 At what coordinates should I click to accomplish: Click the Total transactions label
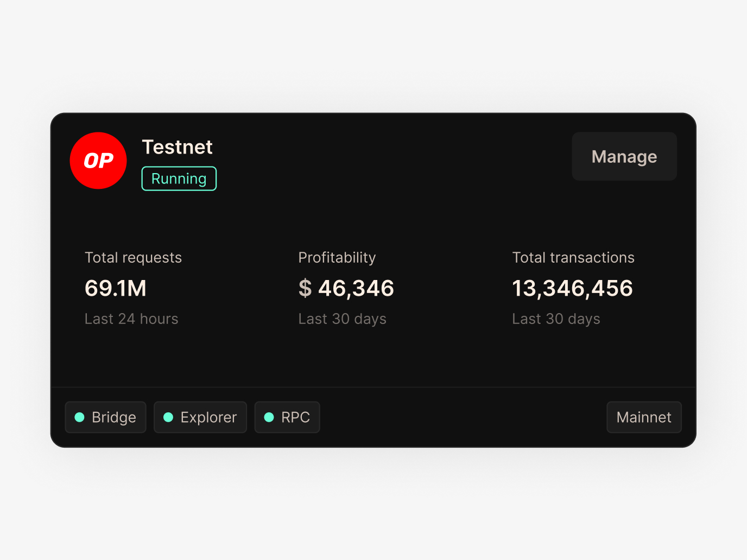573,258
